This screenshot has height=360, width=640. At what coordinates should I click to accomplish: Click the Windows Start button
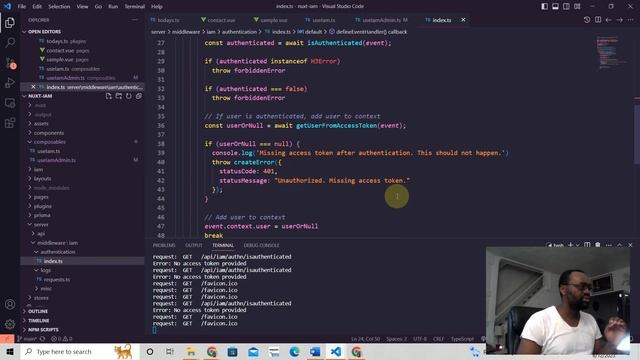(10, 351)
